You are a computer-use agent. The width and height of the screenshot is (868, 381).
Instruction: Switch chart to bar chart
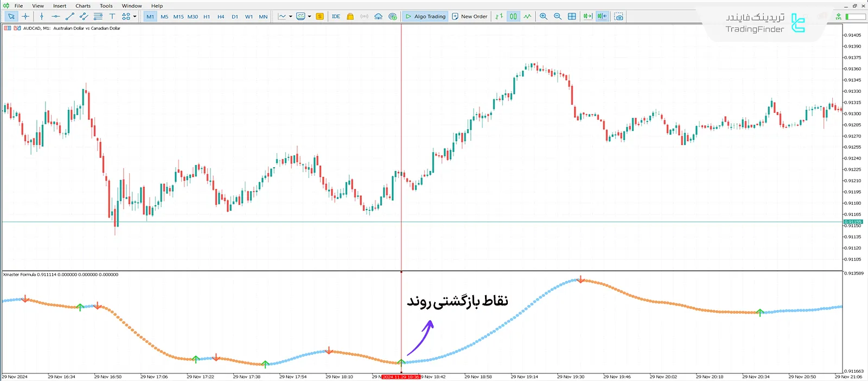coord(499,16)
